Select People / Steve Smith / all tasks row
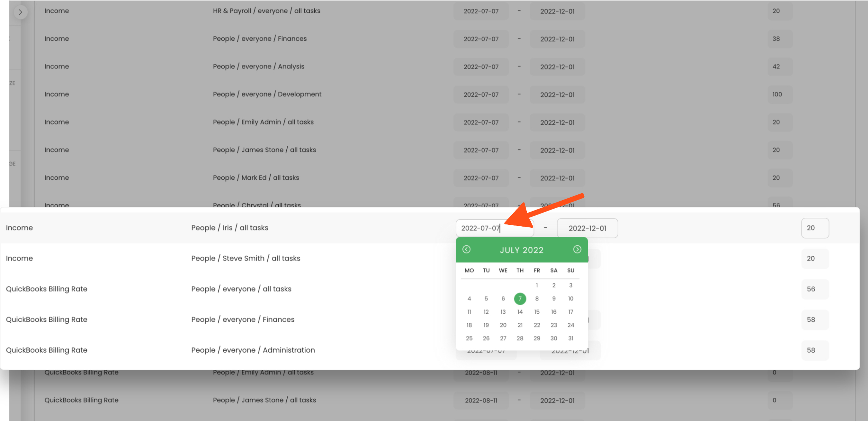The image size is (868, 421). click(245, 258)
